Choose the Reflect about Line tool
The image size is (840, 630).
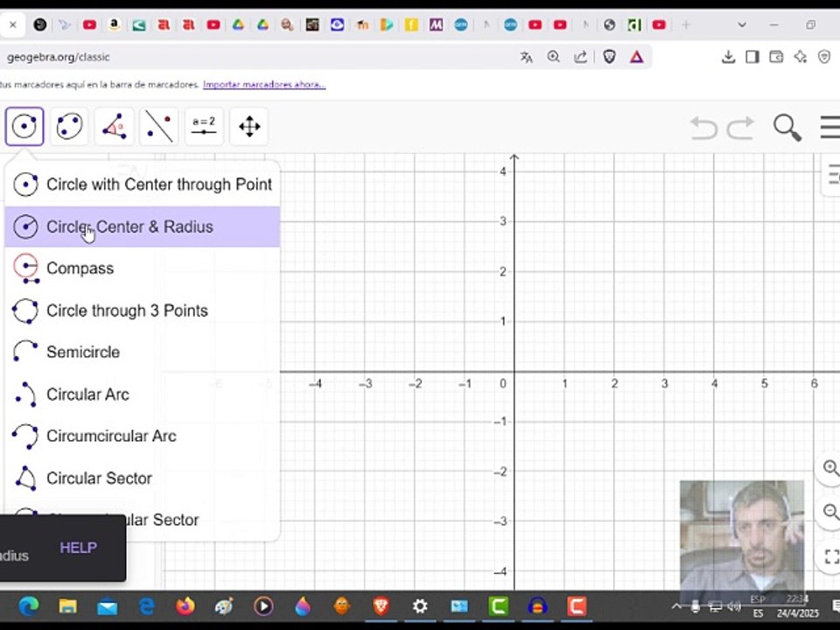coord(159,126)
